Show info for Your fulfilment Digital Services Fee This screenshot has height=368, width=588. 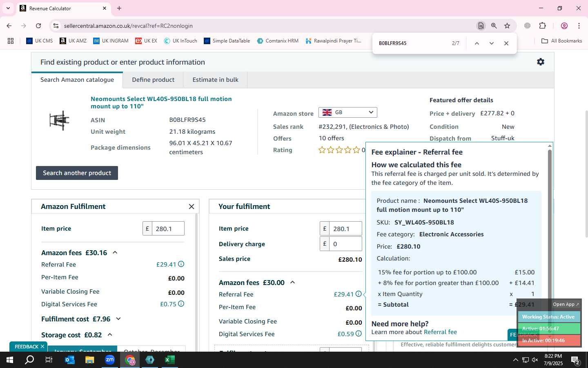point(359,334)
